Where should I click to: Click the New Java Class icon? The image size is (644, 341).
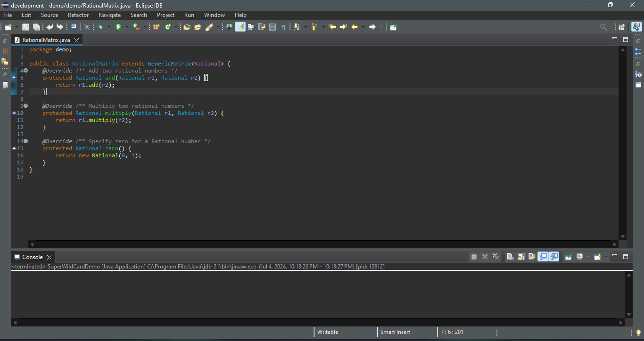[167, 27]
